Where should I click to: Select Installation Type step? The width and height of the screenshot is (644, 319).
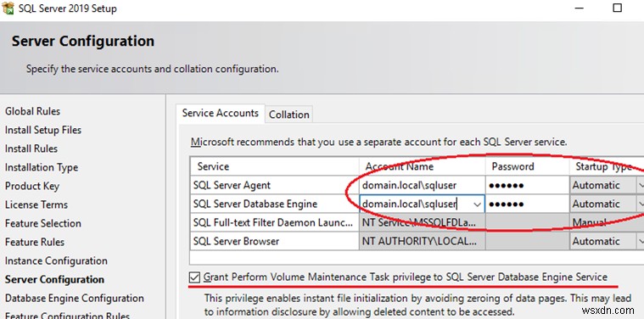pyautogui.click(x=42, y=167)
